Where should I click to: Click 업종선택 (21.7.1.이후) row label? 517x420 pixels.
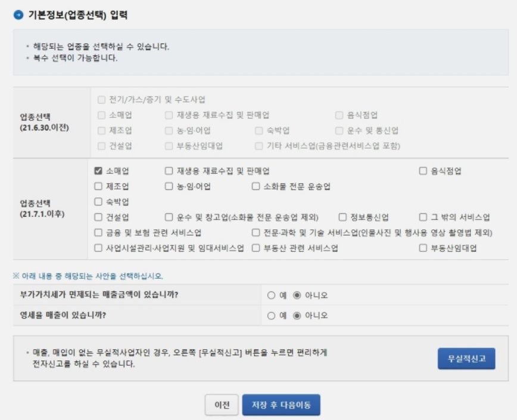pyautogui.click(x=42, y=209)
